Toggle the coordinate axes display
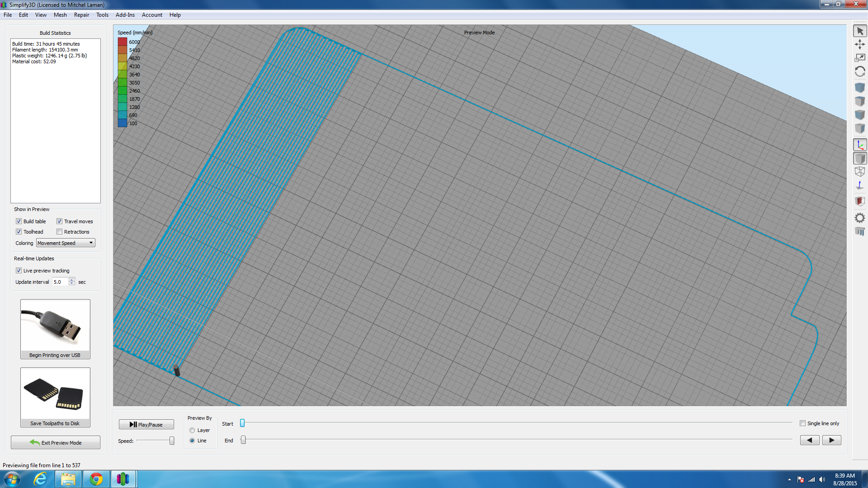Screen dimensions: 868x488 coord(860,145)
